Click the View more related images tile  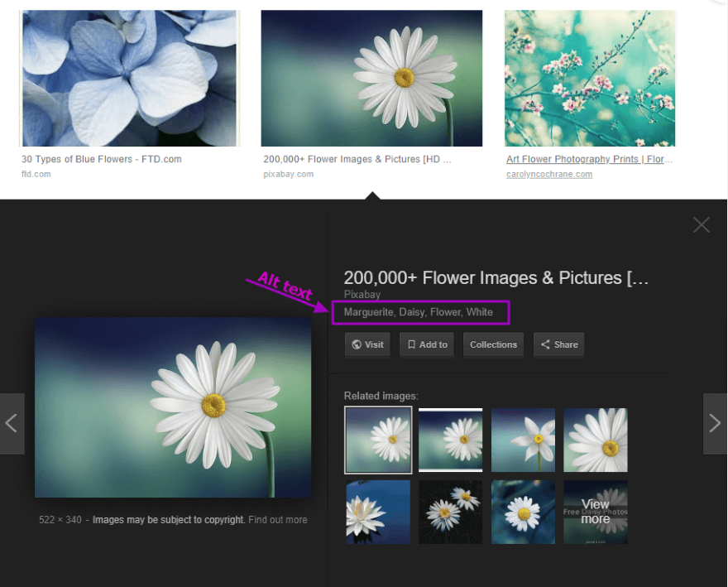pos(596,512)
